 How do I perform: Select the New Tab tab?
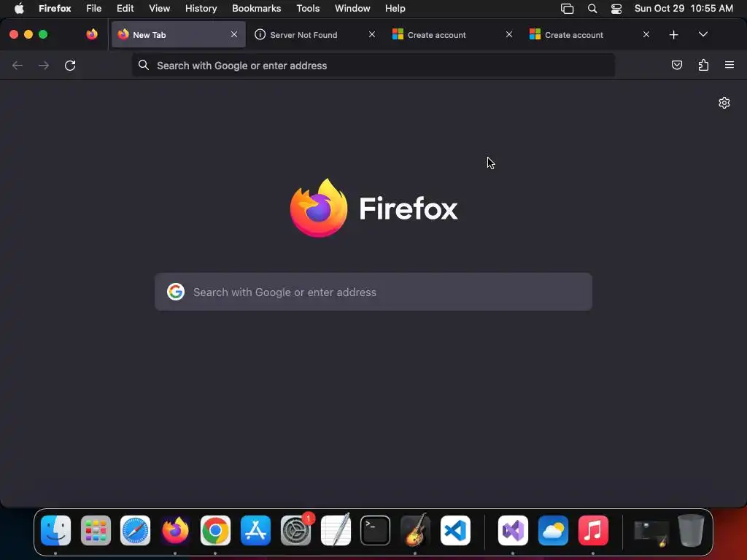179,34
